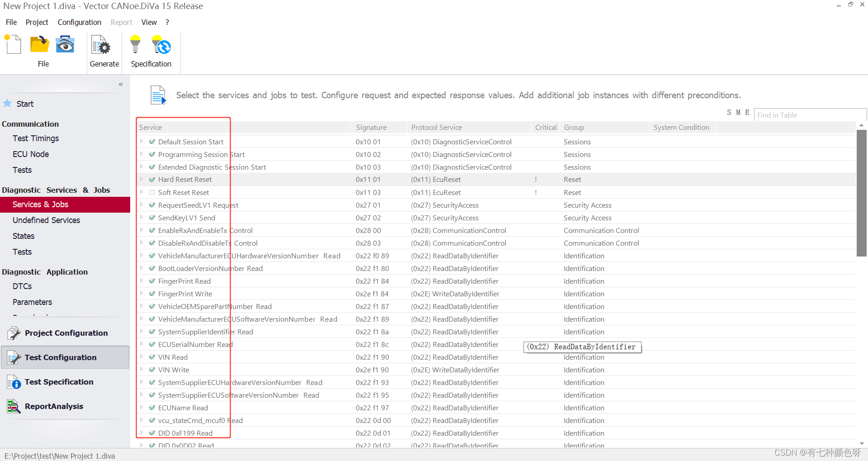Image resolution: width=868 pixels, height=461 pixels.
Task: Click the Find in Table field
Action: 810,115
